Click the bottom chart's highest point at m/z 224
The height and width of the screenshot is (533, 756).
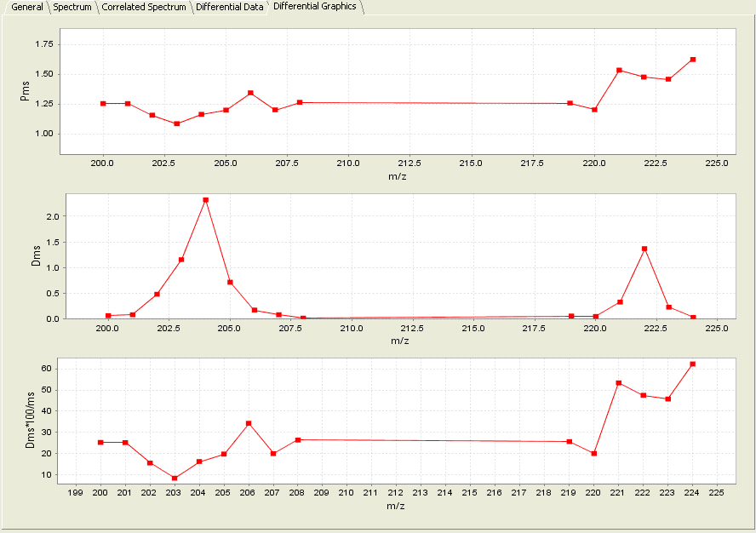tap(693, 364)
